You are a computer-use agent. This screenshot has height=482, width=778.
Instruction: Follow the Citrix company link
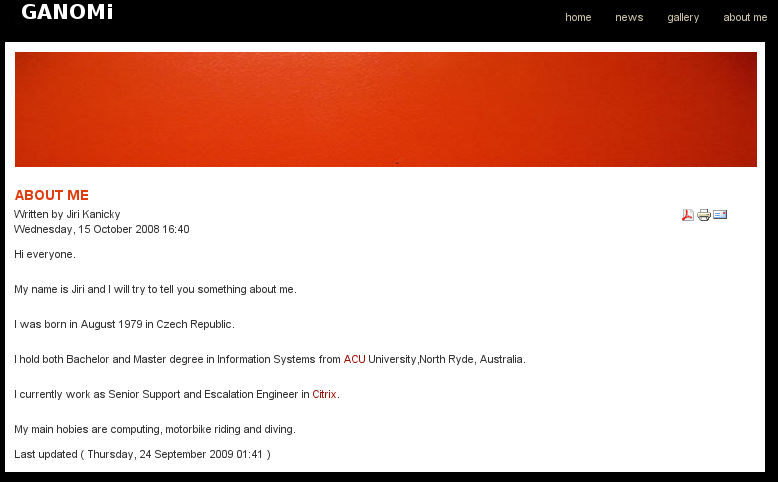(324, 394)
